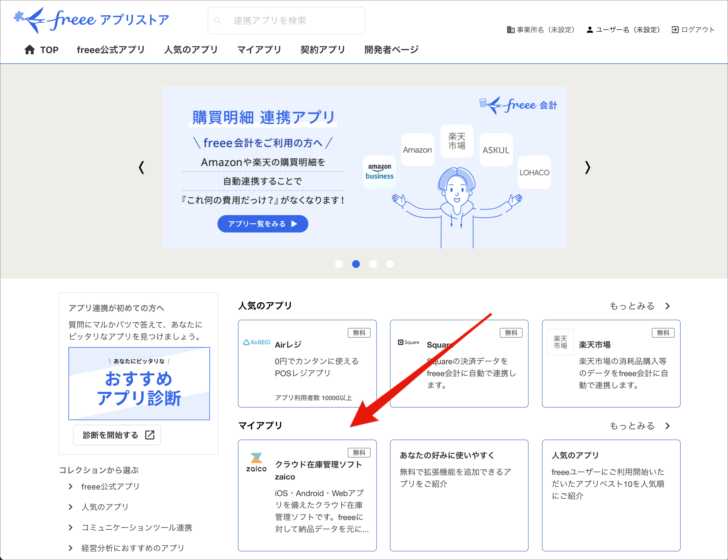Click the 診断を開始する button
The height and width of the screenshot is (560, 728).
pyautogui.click(x=117, y=435)
